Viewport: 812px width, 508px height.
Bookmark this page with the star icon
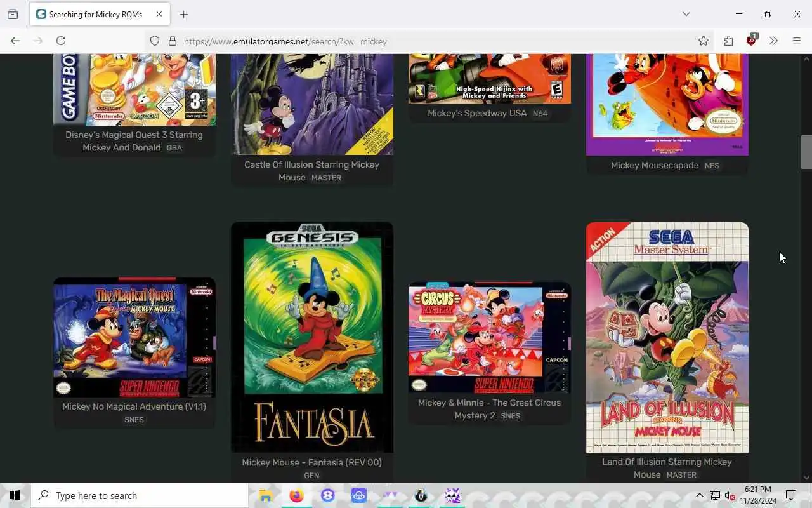point(704,41)
